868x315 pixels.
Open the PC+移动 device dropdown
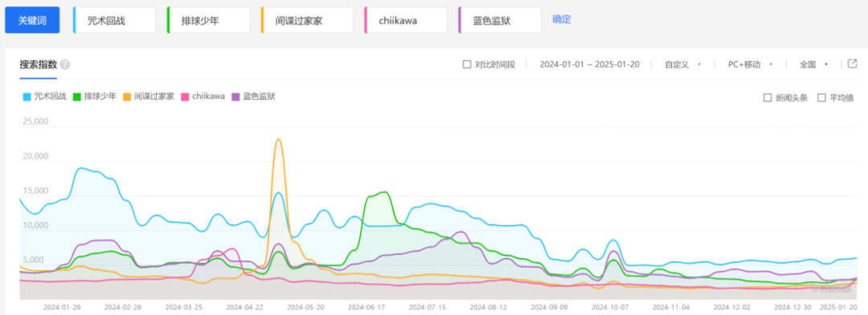pos(750,64)
